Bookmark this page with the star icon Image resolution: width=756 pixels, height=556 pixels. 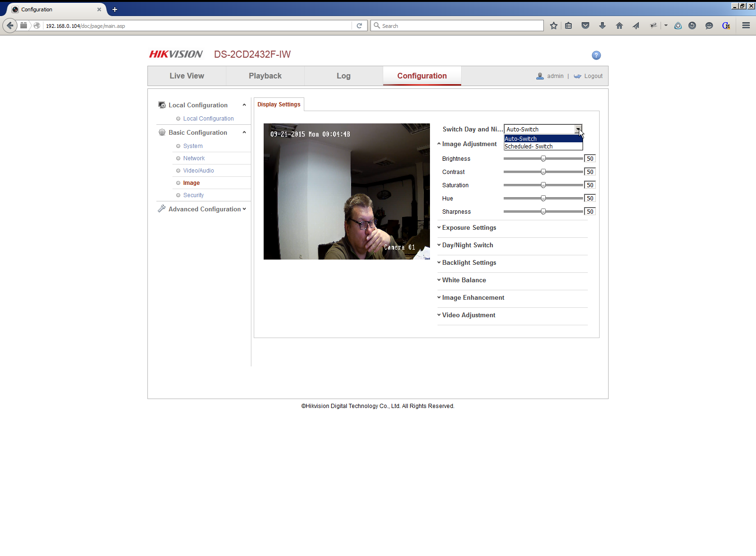click(x=554, y=26)
